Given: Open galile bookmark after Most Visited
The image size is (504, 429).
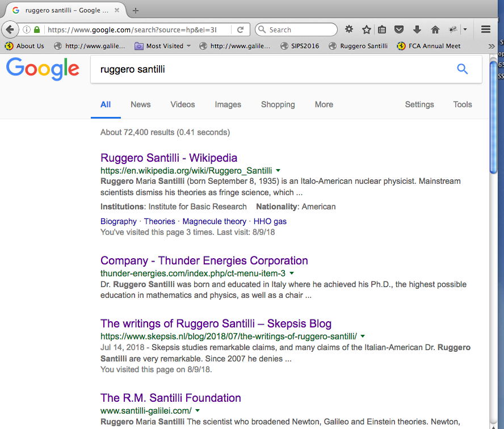Looking at the screenshot, I should pyautogui.click(x=235, y=47).
